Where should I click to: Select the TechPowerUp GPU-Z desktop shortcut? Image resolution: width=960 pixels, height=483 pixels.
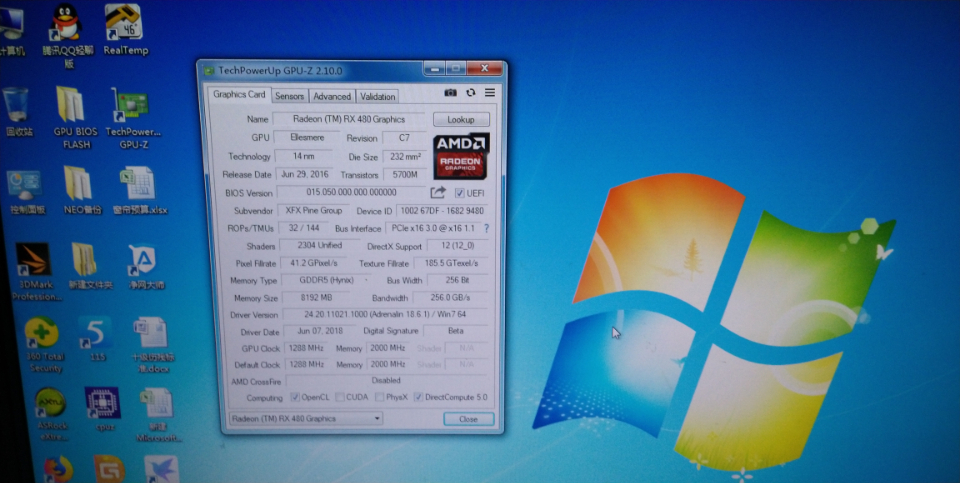(132, 118)
